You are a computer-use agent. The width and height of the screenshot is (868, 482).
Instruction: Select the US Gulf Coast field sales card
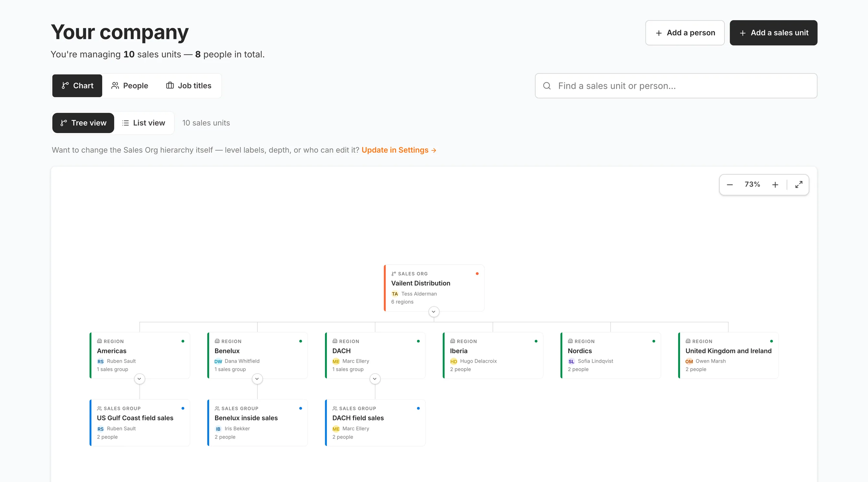[140, 423]
